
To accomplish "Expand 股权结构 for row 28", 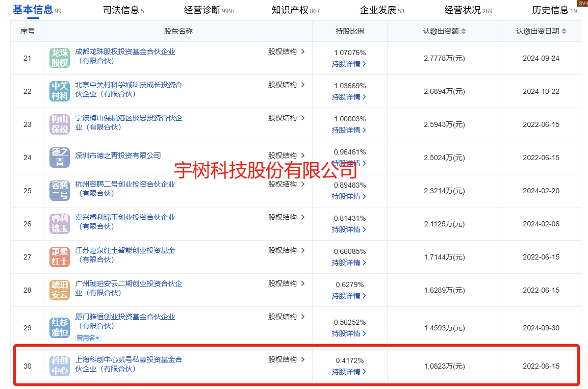I will (287, 283).
